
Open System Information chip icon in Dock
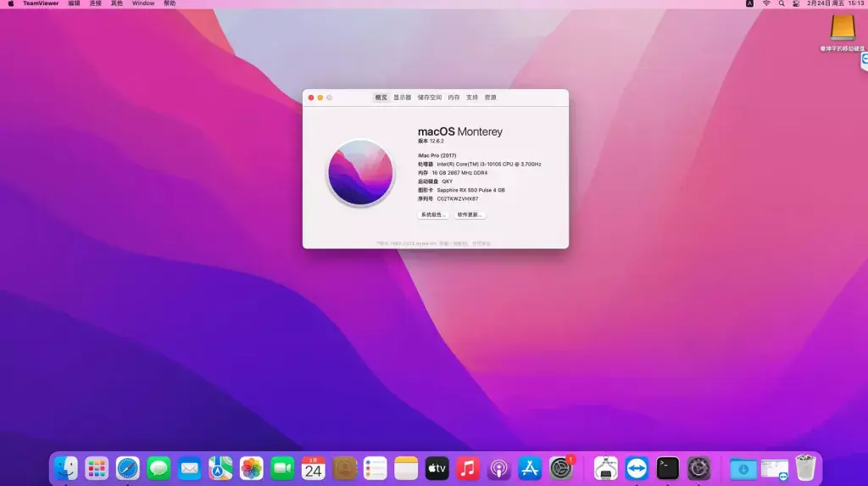tap(605, 469)
